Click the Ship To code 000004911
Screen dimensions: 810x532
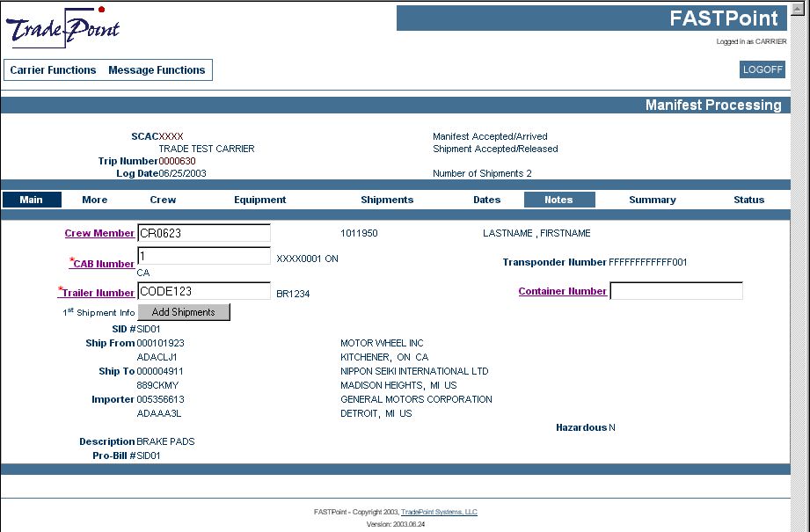tap(160, 371)
